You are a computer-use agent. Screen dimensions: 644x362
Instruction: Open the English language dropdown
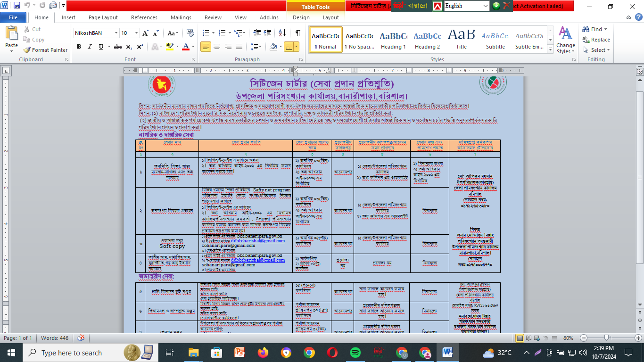486,6
